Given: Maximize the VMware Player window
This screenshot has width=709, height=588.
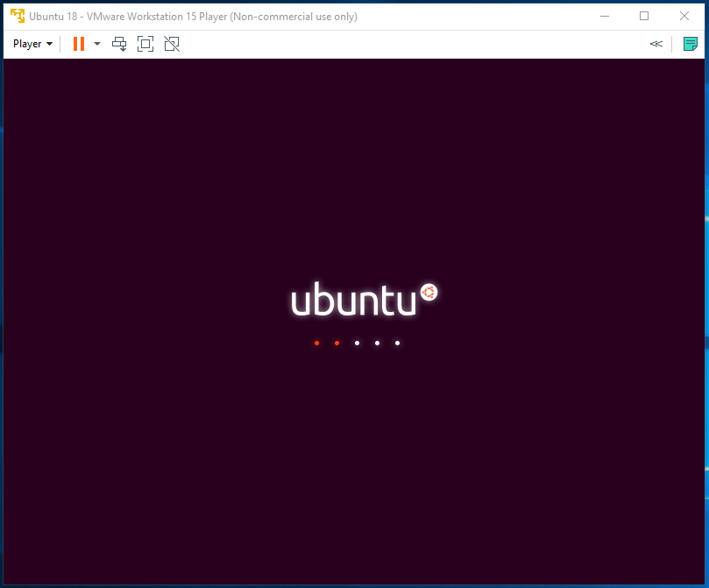Looking at the screenshot, I should [644, 17].
